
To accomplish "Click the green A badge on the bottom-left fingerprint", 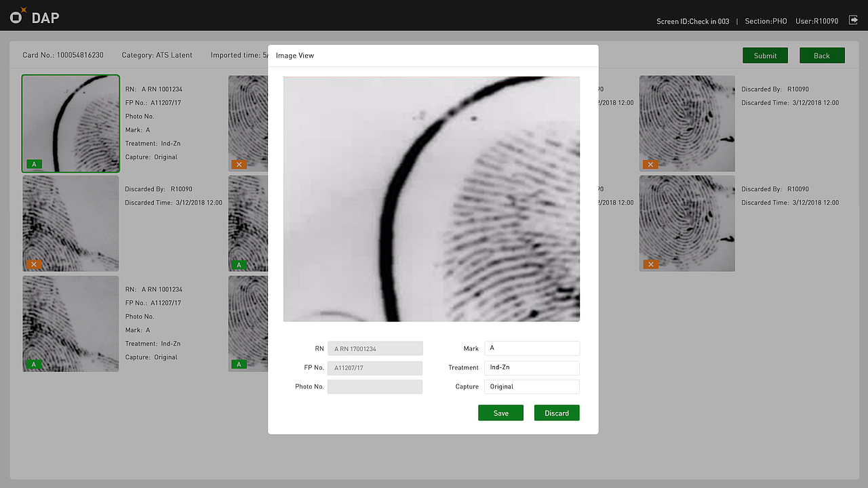I will [34, 364].
